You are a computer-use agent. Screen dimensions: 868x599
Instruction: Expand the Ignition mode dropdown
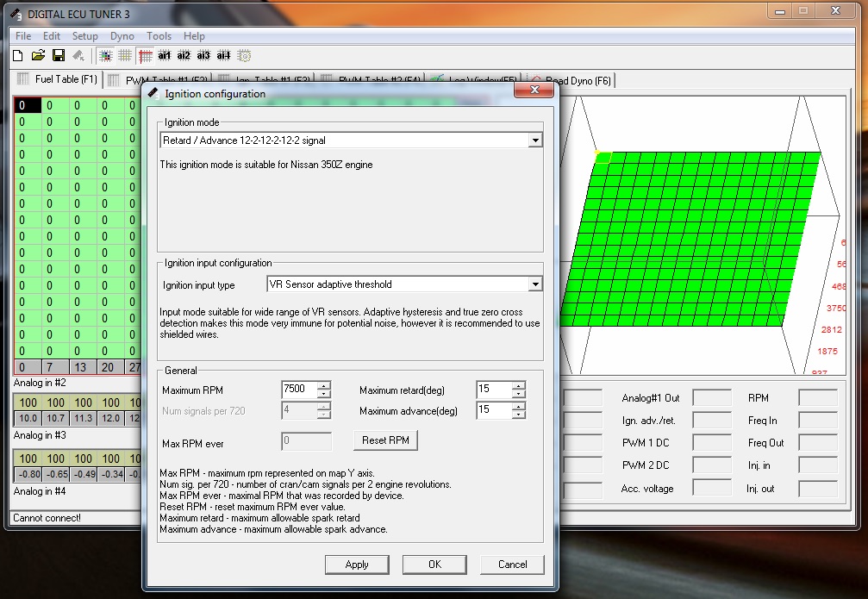click(x=535, y=140)
